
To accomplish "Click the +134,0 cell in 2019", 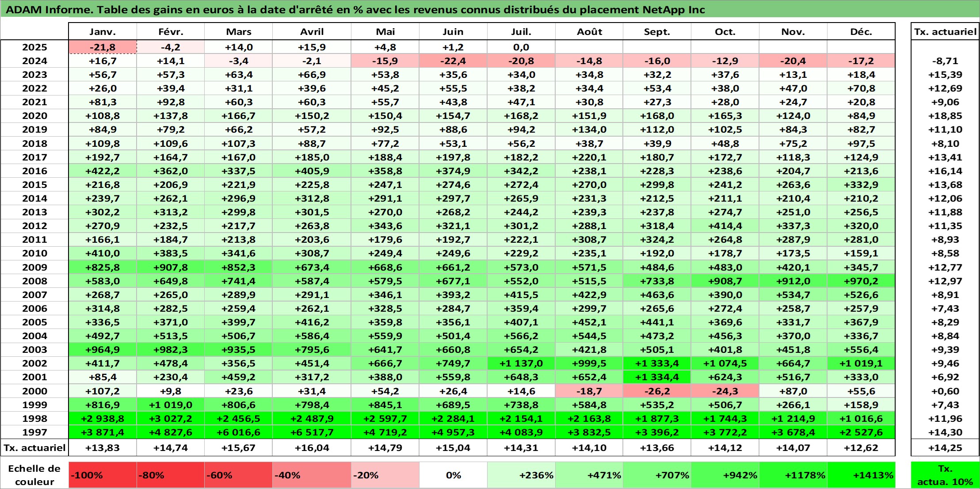I will [x=589, y=130].
